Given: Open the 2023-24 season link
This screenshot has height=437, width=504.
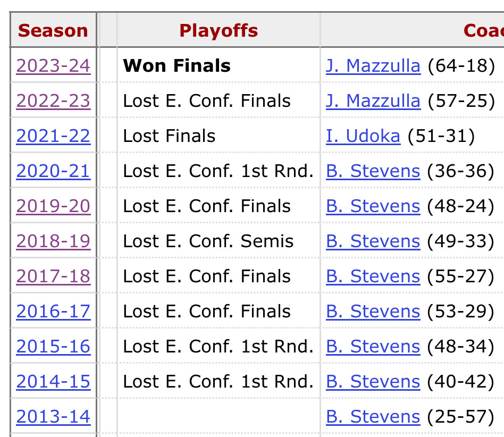Looking at the screenshot, I should [x=53, y=66].
